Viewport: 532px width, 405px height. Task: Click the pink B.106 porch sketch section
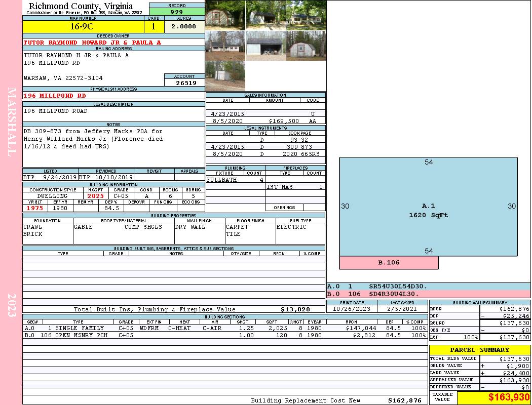[x=389, y=263]
